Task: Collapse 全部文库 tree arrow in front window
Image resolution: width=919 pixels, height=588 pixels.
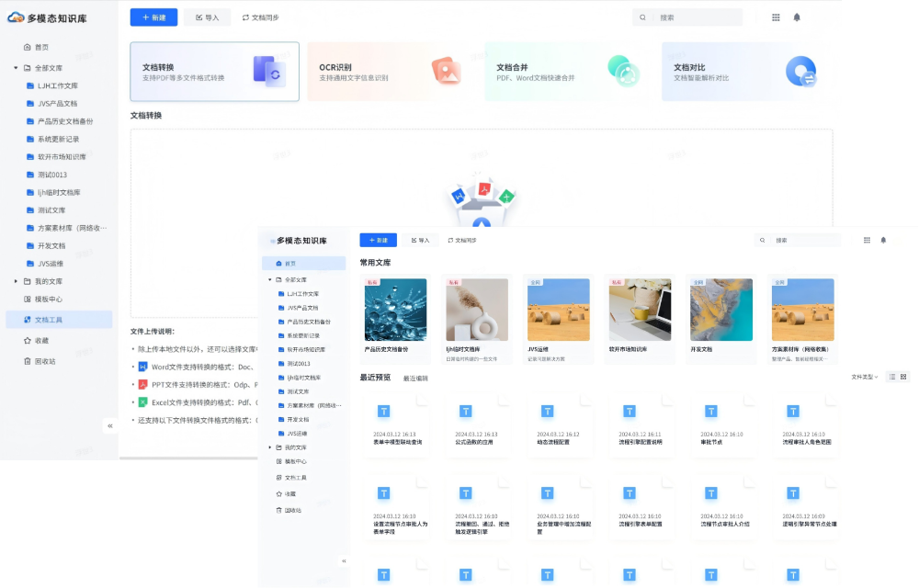Action: coord(270,280)
